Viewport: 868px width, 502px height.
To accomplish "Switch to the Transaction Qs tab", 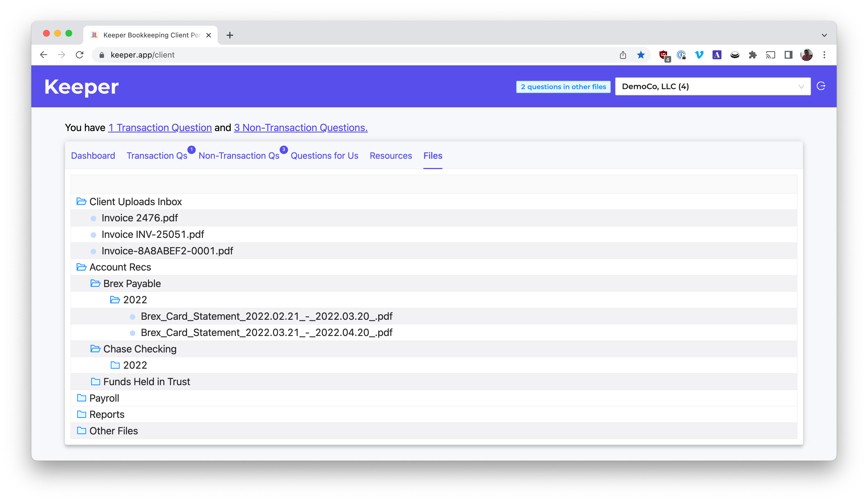I will pyautogui.click(x=157, y=155).
